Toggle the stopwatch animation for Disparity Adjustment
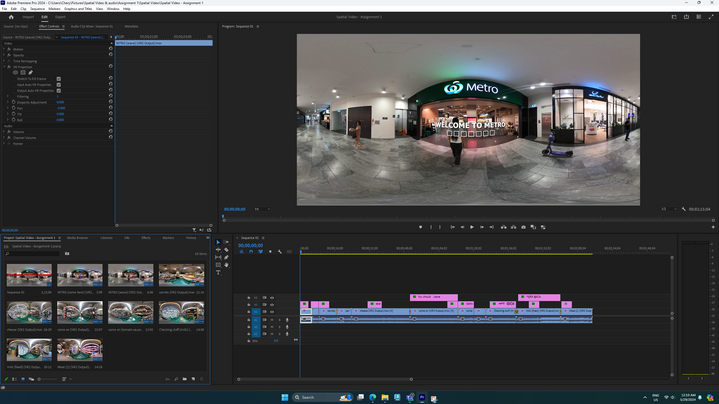The width and height of the screenshot is (719, 404). [14, 102]
